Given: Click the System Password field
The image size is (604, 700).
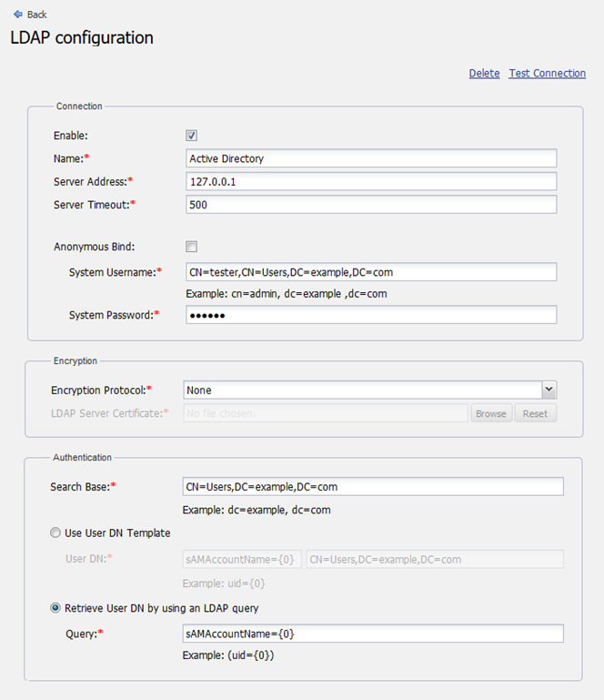Looking at the screenshot, I should click(x=370, y=315).
